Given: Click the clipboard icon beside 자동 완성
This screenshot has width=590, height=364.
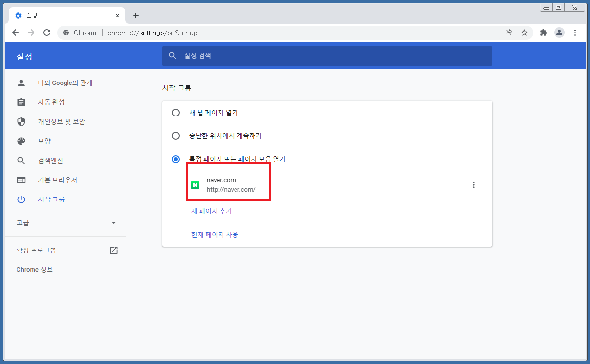Looking at the screenshot, I should tap(21, 102).
